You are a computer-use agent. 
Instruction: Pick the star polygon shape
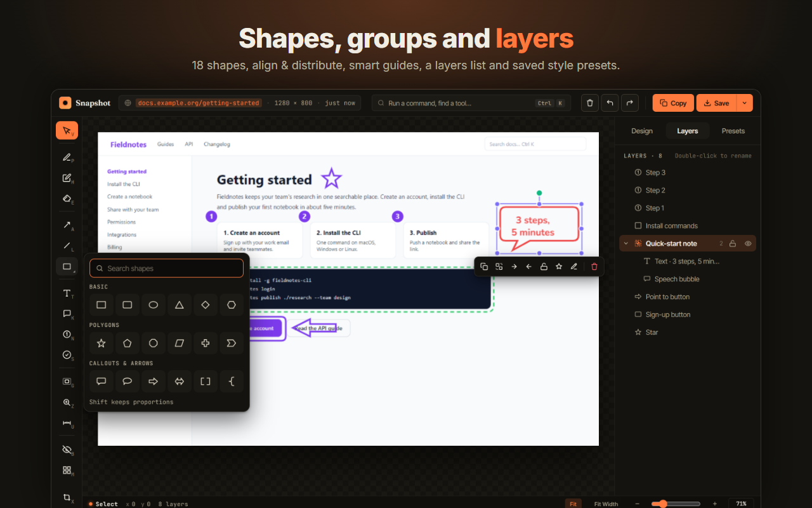[x=101, y=343]
